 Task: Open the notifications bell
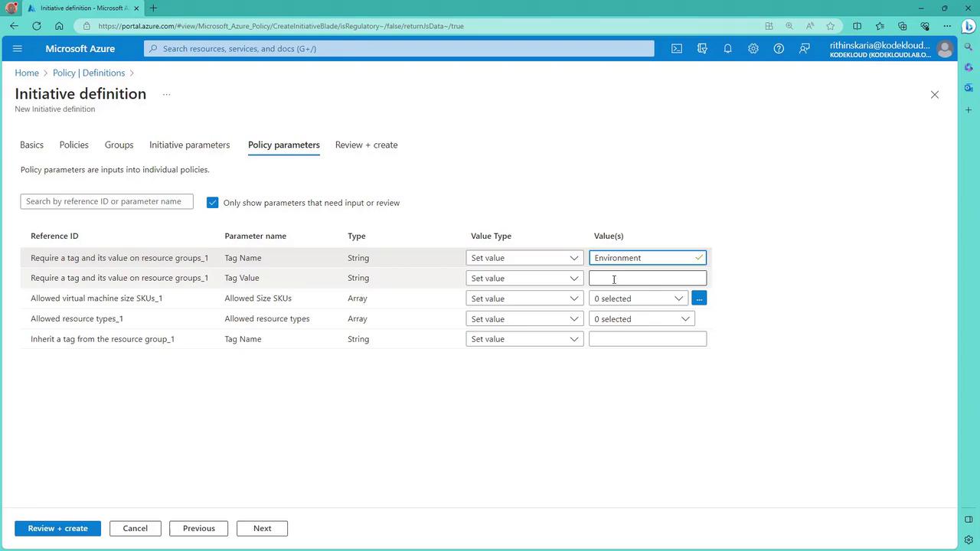coord(727,48)
